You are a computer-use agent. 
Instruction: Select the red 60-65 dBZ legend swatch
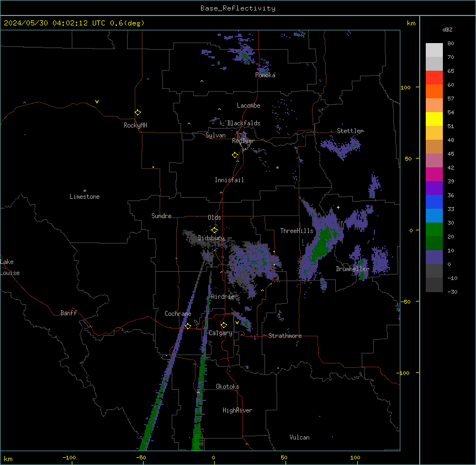pyautogui.click(x=434, y=78)
